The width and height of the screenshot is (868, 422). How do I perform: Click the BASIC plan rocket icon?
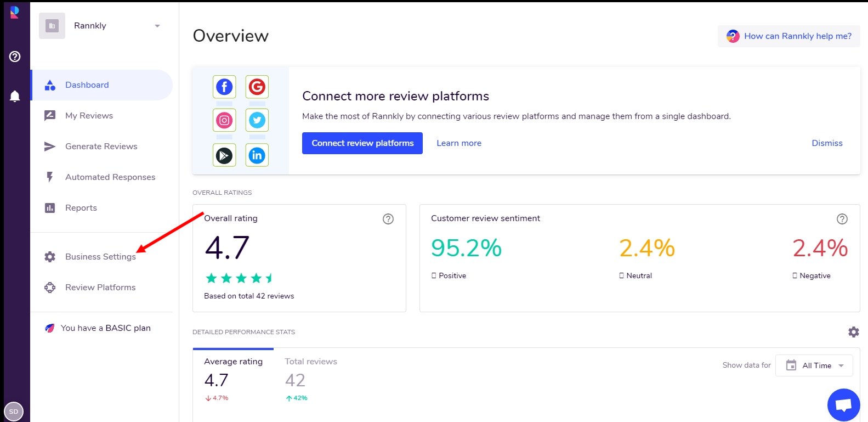[50, 328]
